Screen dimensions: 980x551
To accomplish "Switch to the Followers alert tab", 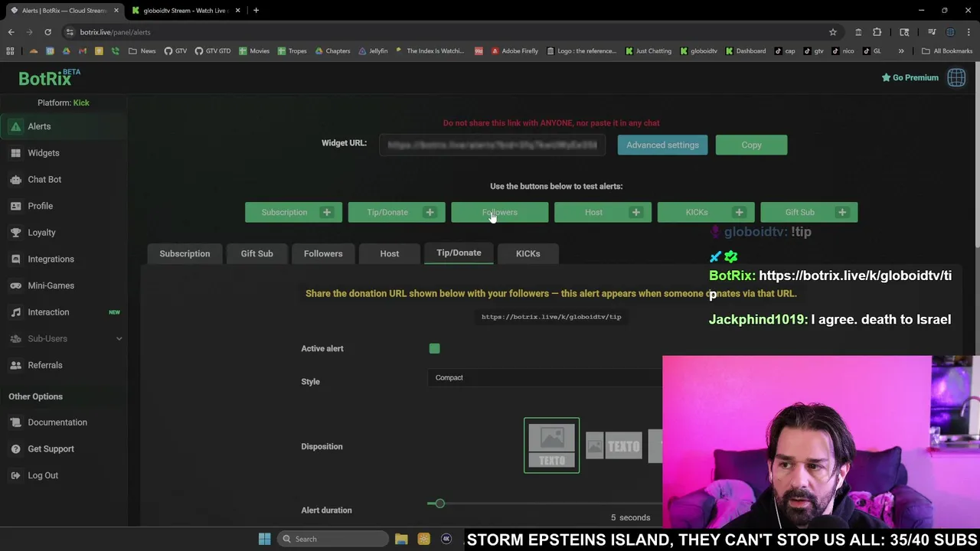I will coord(323,253).
